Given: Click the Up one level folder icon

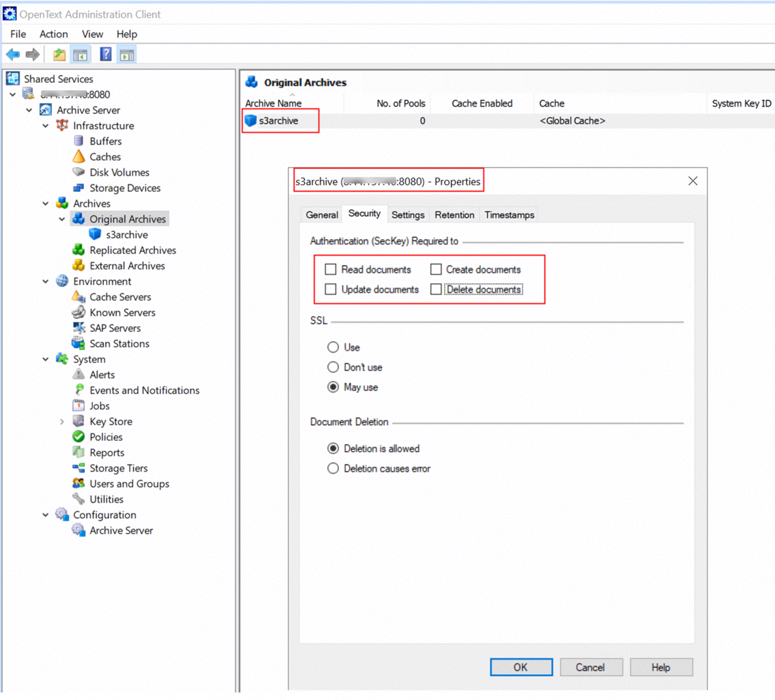Looking at the screenshot, I should click(x=59, y=55).
